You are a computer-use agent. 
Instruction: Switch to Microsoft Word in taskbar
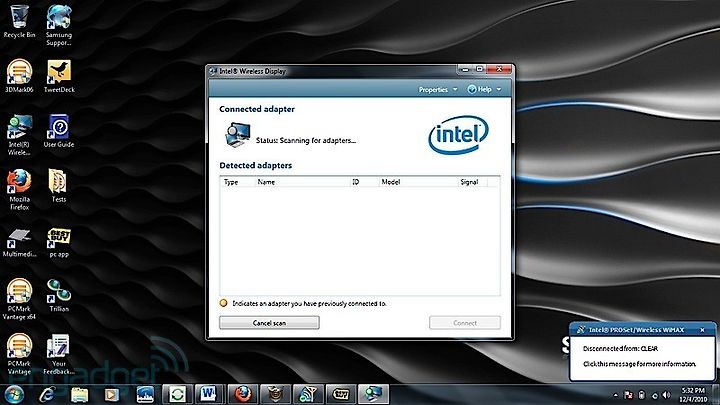pyautogui.click(x=209, y=394)
